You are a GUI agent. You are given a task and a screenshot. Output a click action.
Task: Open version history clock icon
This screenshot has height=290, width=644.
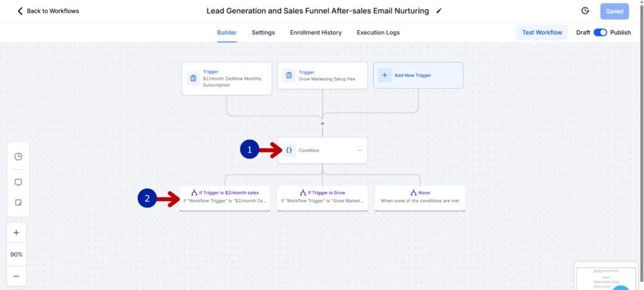tap(586, 11)
